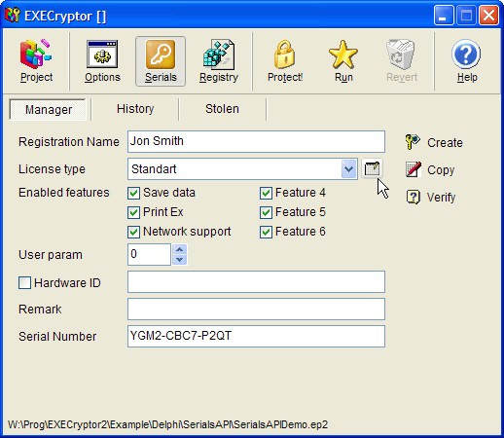
Task: Toggle the Feature 6 checkbox
Action: coord(266,232)
